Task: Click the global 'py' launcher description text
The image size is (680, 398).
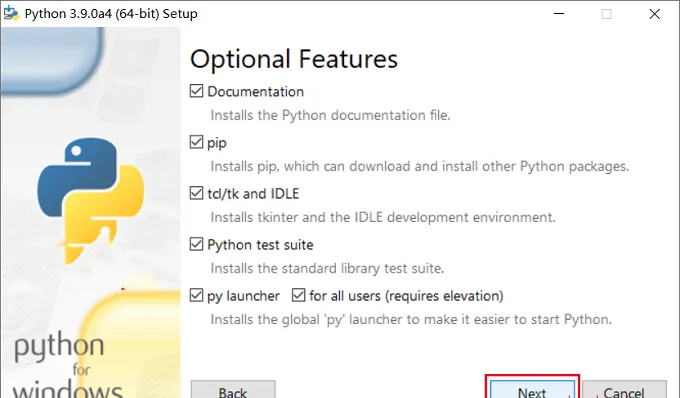Action: (x=411, y=320)
